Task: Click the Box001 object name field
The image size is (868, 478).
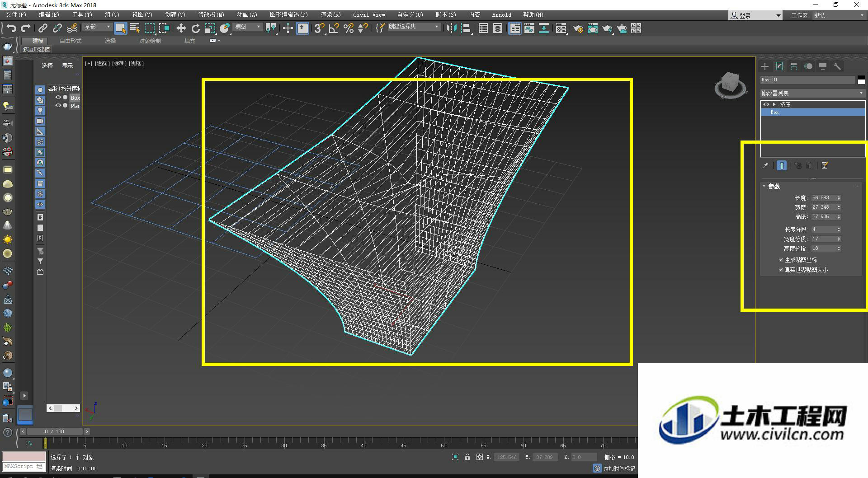Action: [x=807, y=80]
